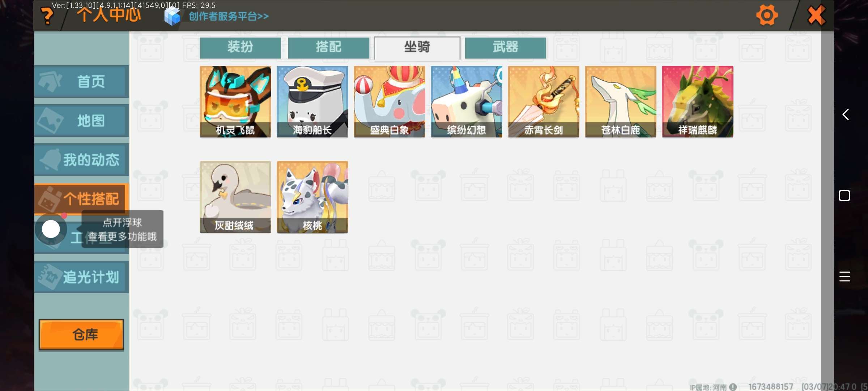The height and width of the screenshot is (391, 868).
Task: Tap the white floating ball button
Action: 51,229
